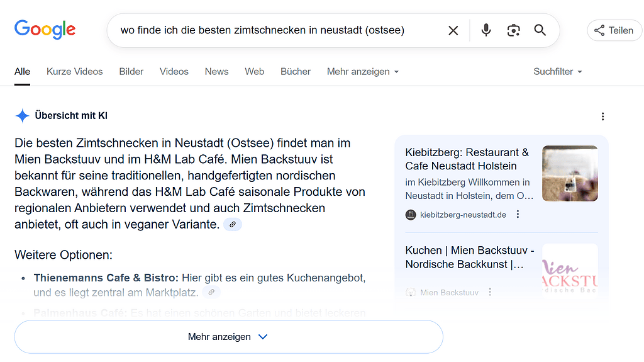Image resolution: width=644 pixels, height=362 pixels.
Task: Click the Teilen share button
Action: coord(614,30)
